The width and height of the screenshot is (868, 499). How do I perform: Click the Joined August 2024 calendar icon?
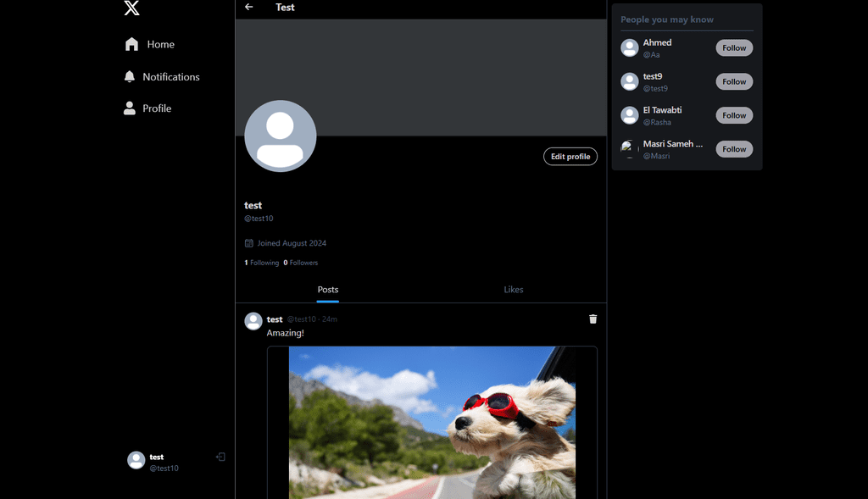tap(249, 243)
